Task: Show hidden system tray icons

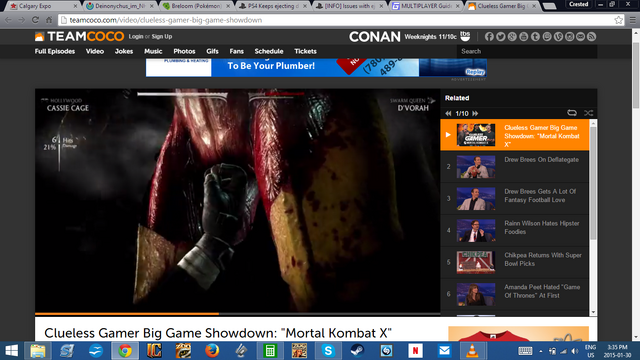Action: tap(541, 351)
